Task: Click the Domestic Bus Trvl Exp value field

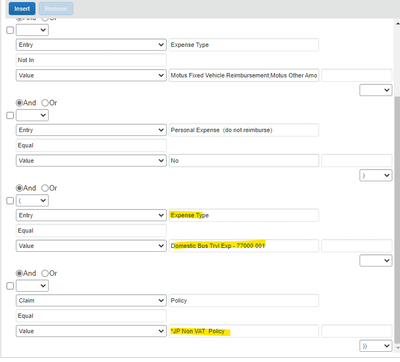Action: tap(244, 246)
